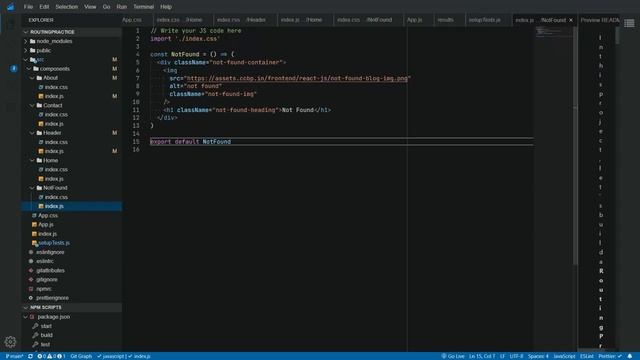
Task: Collapse the Header folder
Action: tap(33, 133)
